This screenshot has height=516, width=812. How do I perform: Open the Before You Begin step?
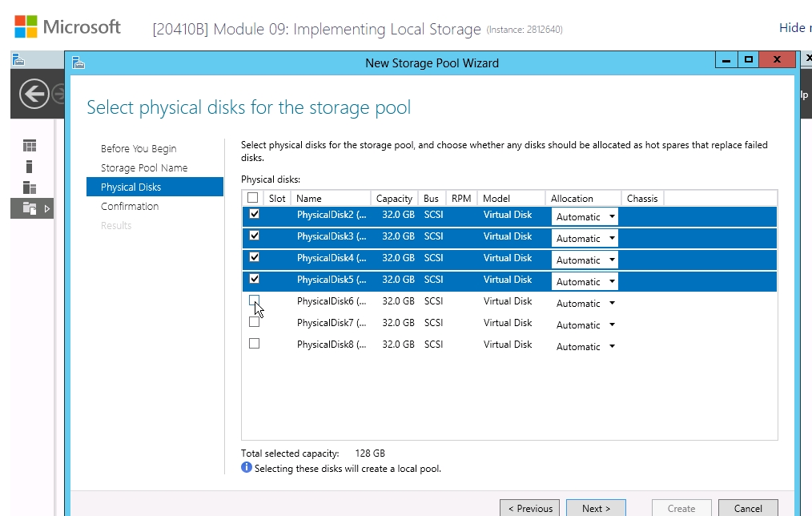pyautogui.click(x=139, y=149)
